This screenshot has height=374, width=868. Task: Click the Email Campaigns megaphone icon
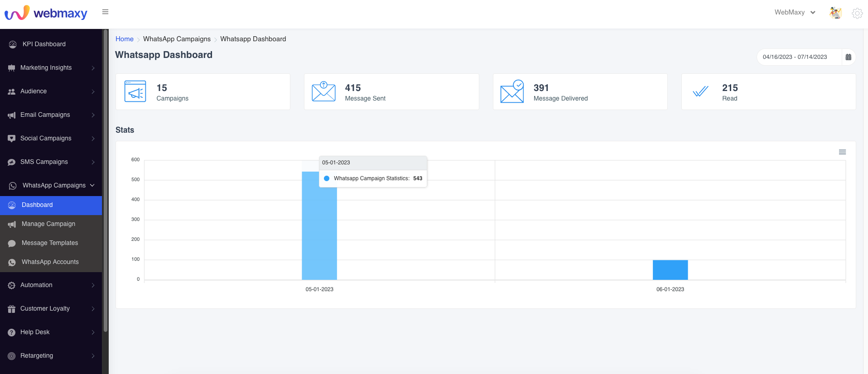[12, 115]
